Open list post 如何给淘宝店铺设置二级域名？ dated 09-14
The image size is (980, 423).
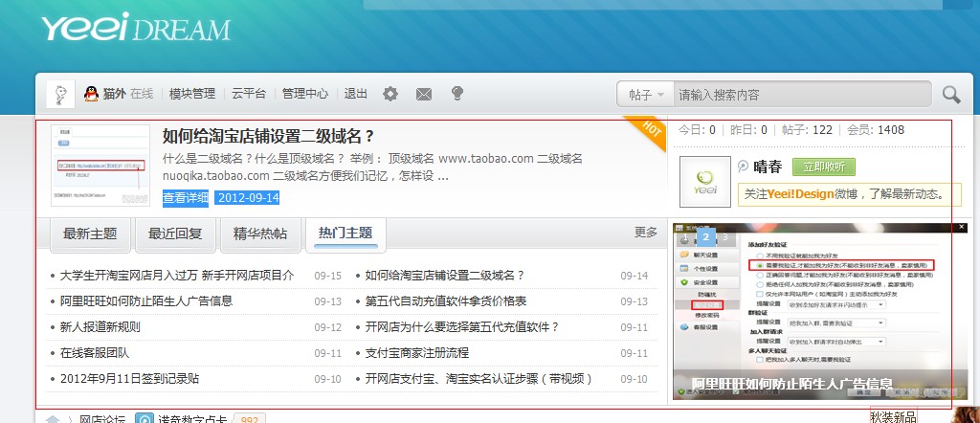click(x=445, y=276)
